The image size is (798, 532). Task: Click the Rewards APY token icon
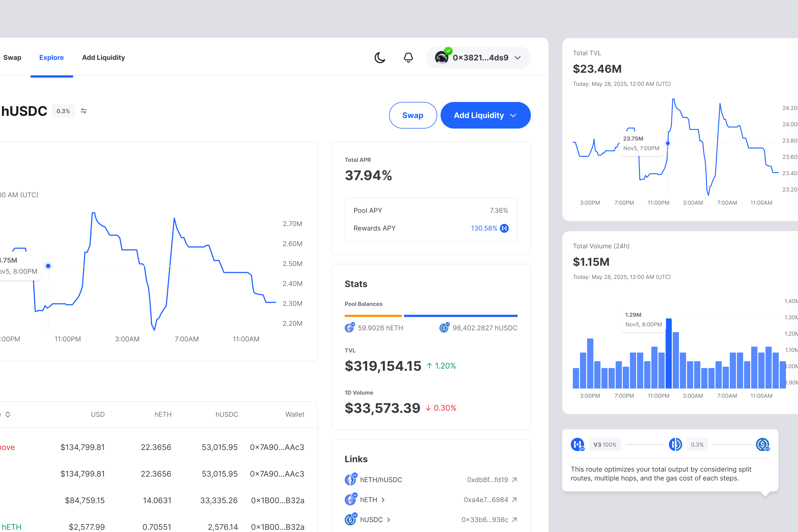tap(505, 228)
